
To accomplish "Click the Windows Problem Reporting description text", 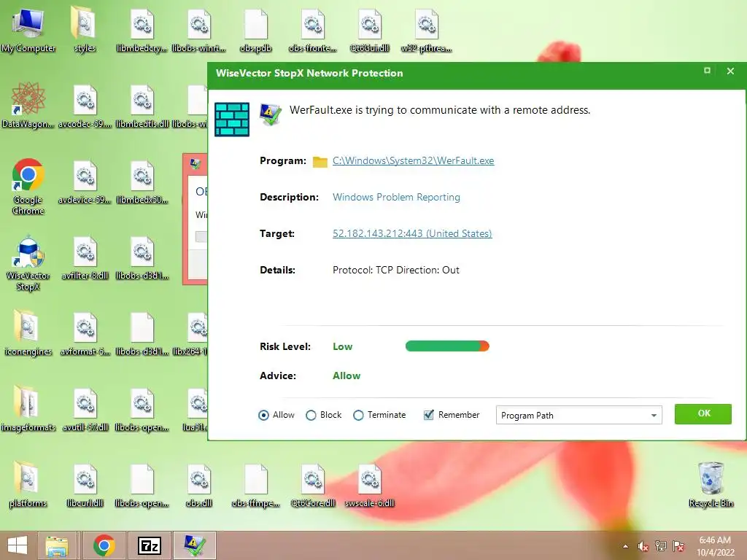I will point(396,197).
